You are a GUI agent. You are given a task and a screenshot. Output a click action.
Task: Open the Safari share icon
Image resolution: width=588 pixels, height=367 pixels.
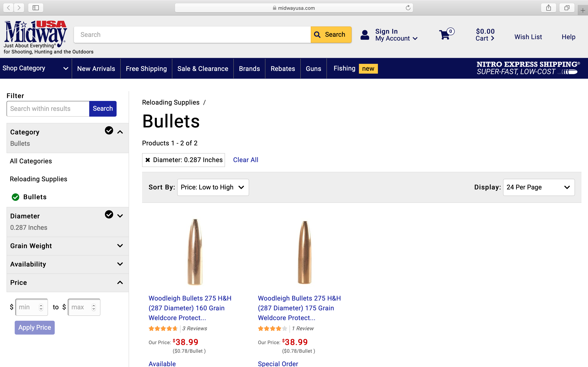(x=548, y=8)
